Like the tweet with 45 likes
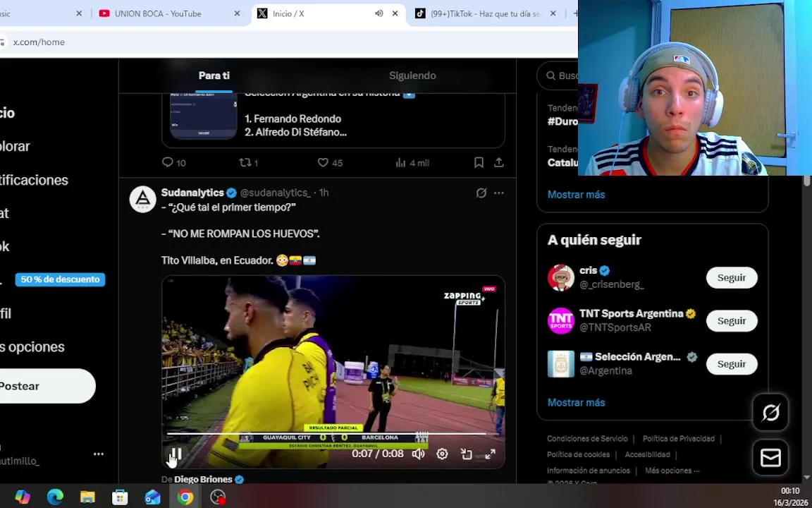Viewport: 812px width, 508px height. [330, 163]
